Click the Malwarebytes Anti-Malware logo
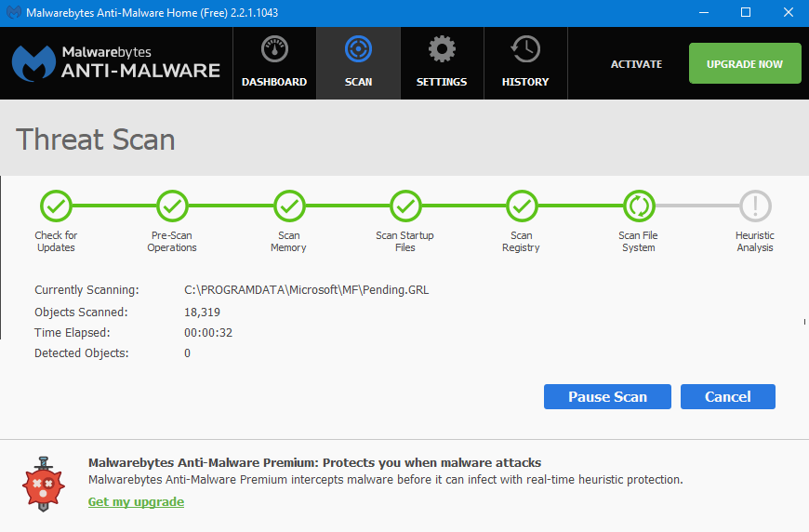 pyautogui.click(x=116, y=63)
